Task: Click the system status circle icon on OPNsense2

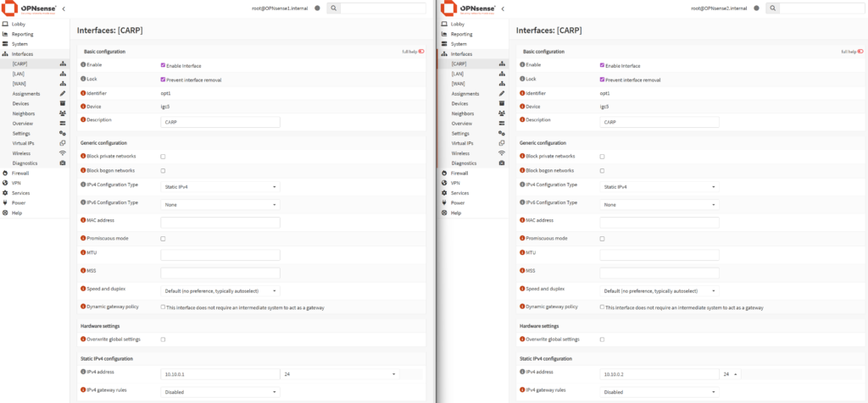Action: [755, 8]
